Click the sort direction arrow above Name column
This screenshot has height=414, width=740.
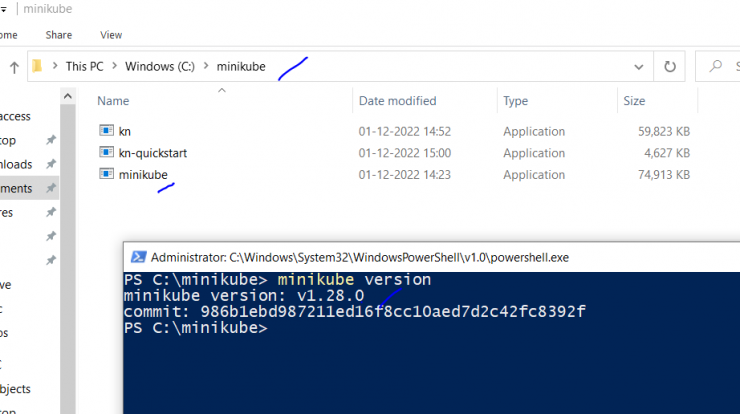tap(222, 90)
